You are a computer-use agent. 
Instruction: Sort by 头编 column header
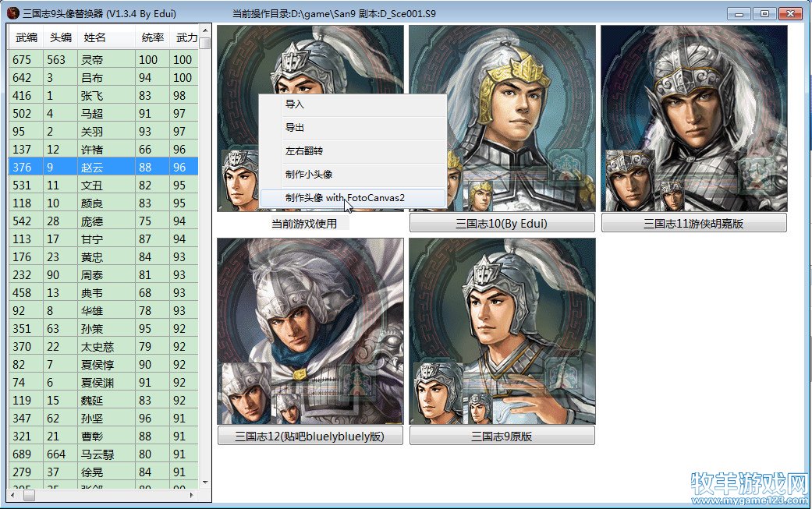pos(60,37)
